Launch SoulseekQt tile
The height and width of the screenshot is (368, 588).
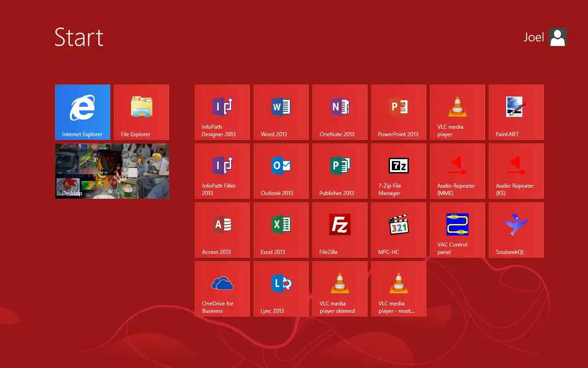pyautogui.click(x=516, y=230)
